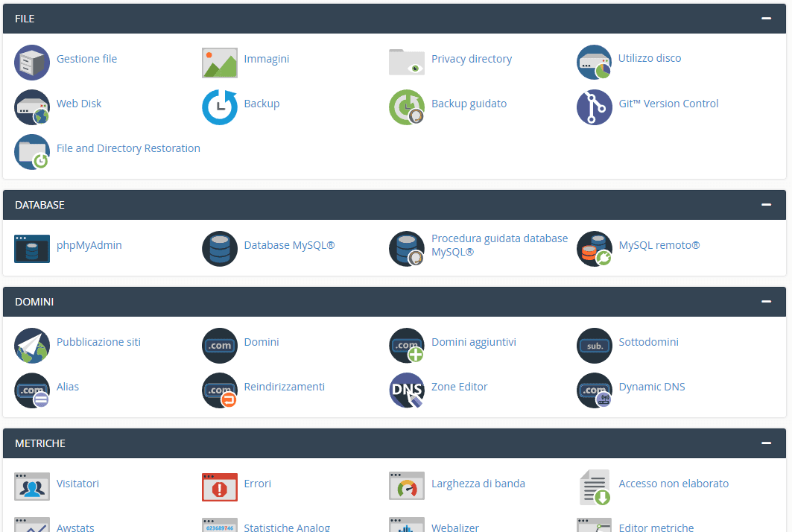
Task: Click the Pubblicazione siti paper plane icon
Action: point(32,346)
